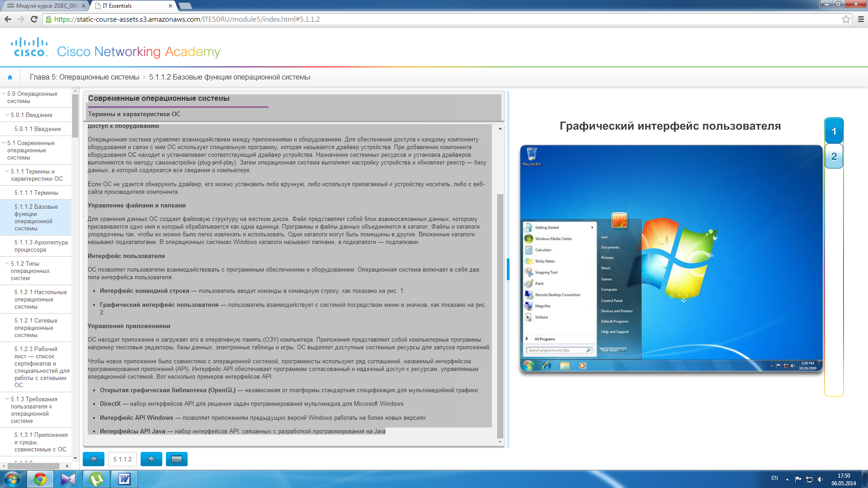Click the Cisco logo
This screenshot has height=488, width=868.
pos(29,47)
